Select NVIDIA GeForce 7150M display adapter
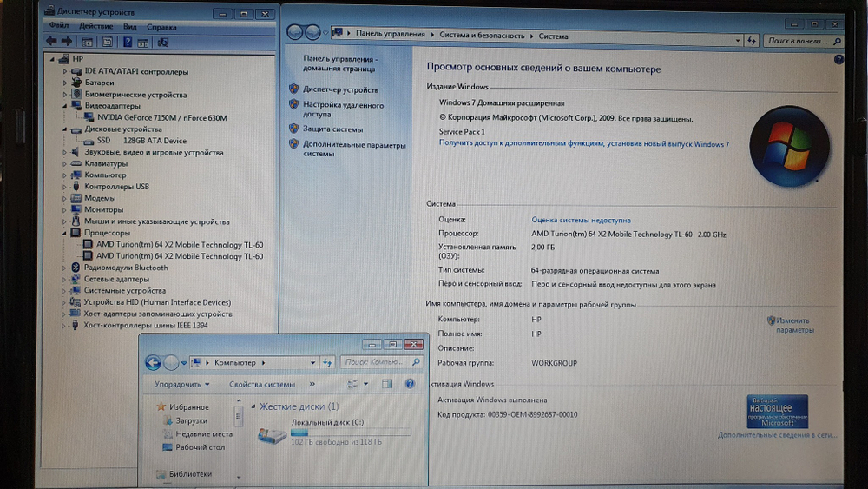868x489 pixels. click(161, 117)
